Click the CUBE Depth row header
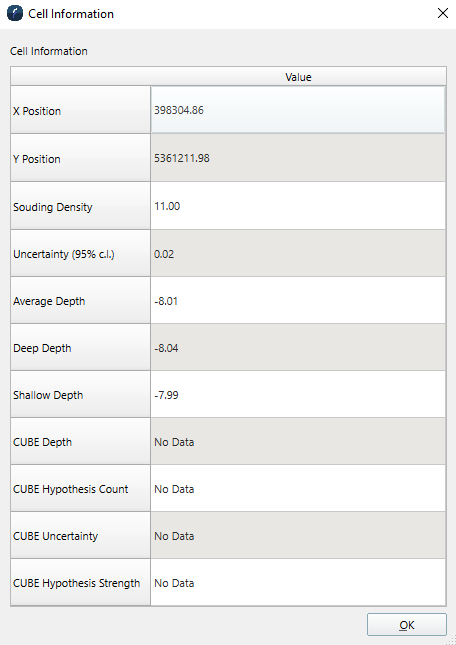 pos(81,441)
